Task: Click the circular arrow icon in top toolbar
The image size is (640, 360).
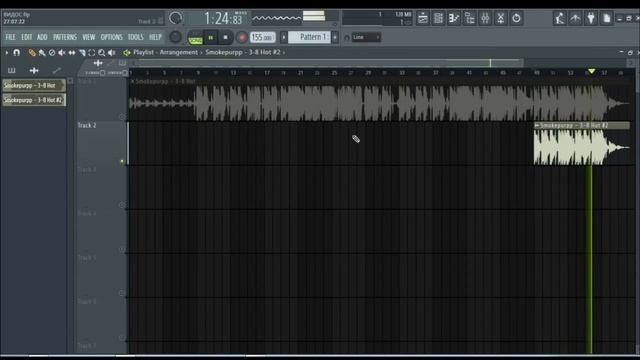Action: 516,18
